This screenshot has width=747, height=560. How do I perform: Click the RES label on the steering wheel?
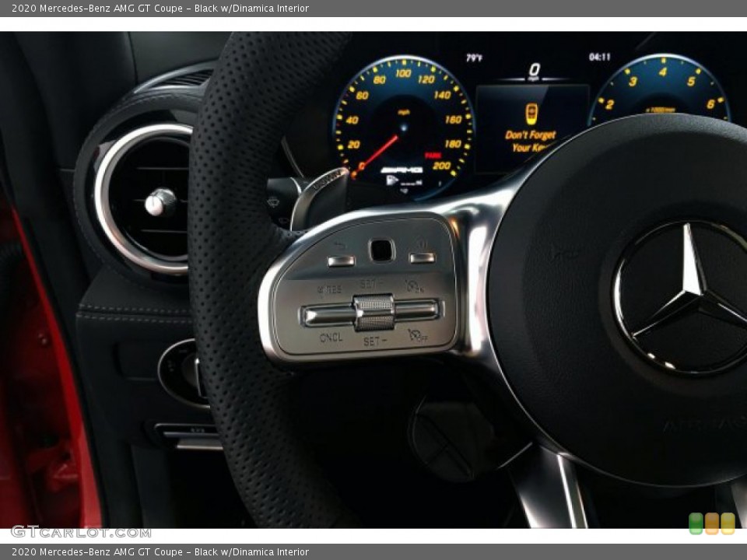tap(329, 289)
